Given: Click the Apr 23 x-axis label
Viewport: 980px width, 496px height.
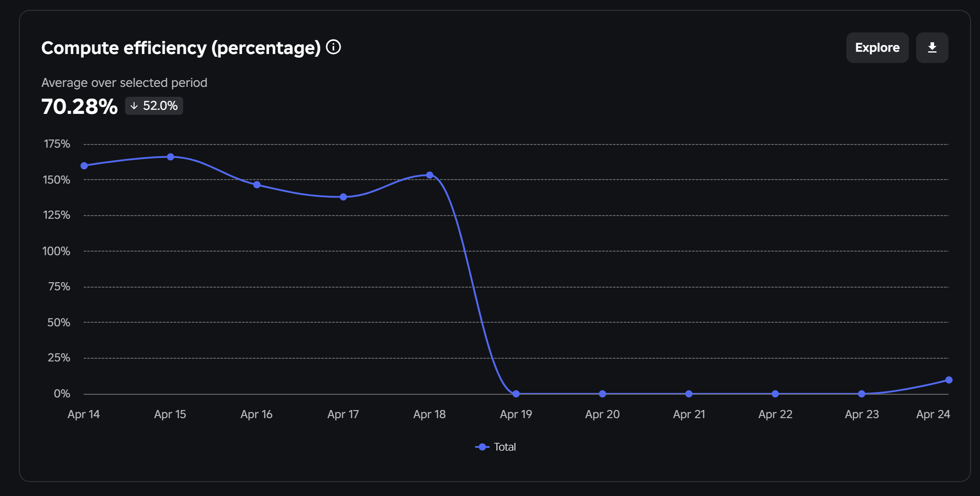Looking at the screenshot, I should coord(862,415).
